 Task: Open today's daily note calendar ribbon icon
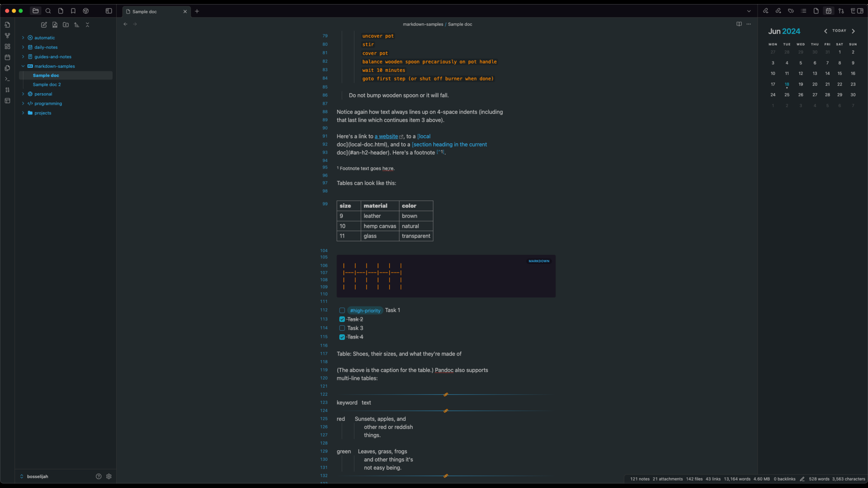7,57
